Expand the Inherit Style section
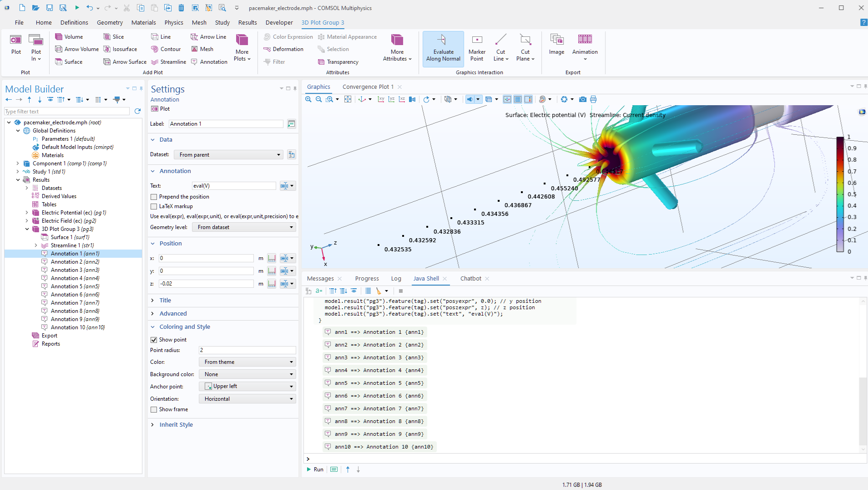The height and width of the screenshot is (490, 868). (x=176, y=424)
